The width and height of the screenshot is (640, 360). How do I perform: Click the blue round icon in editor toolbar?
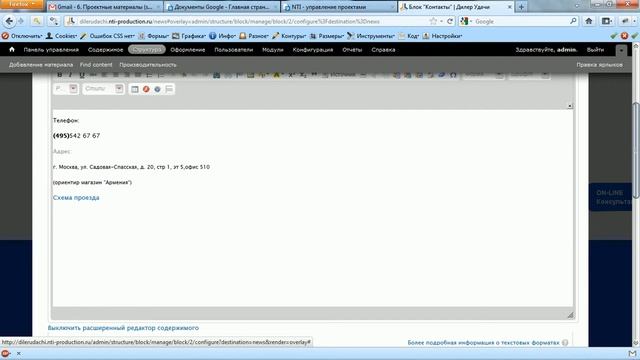tap(158, 89)
